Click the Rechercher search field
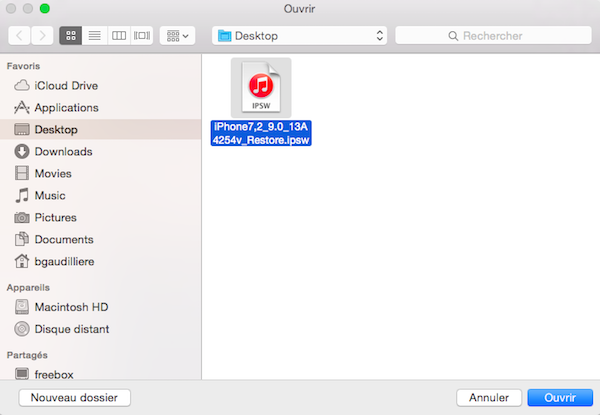 (x=493, y=36)
